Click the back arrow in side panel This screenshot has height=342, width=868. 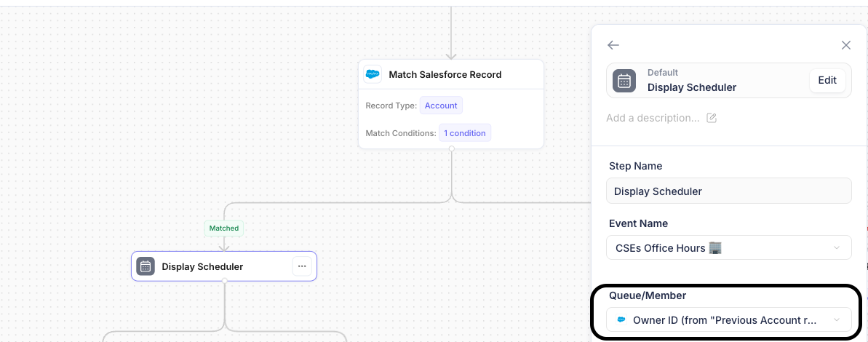(613, 45)
